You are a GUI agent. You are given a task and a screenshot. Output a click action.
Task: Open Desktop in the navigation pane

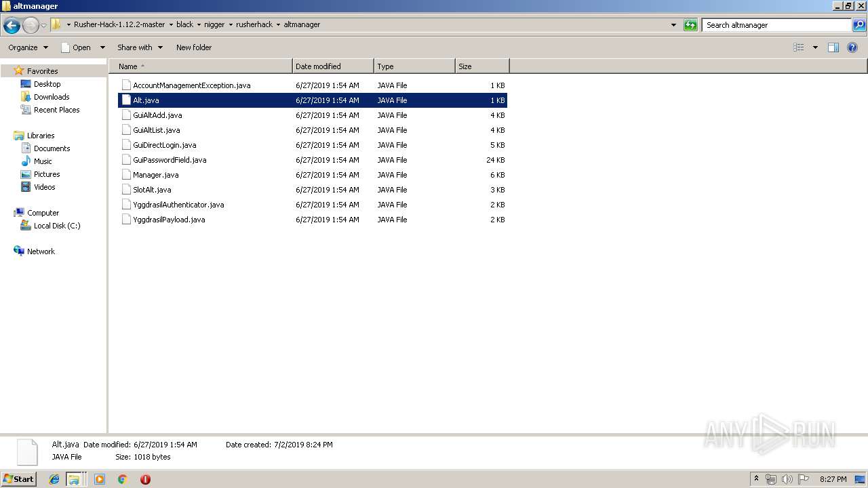47,84
